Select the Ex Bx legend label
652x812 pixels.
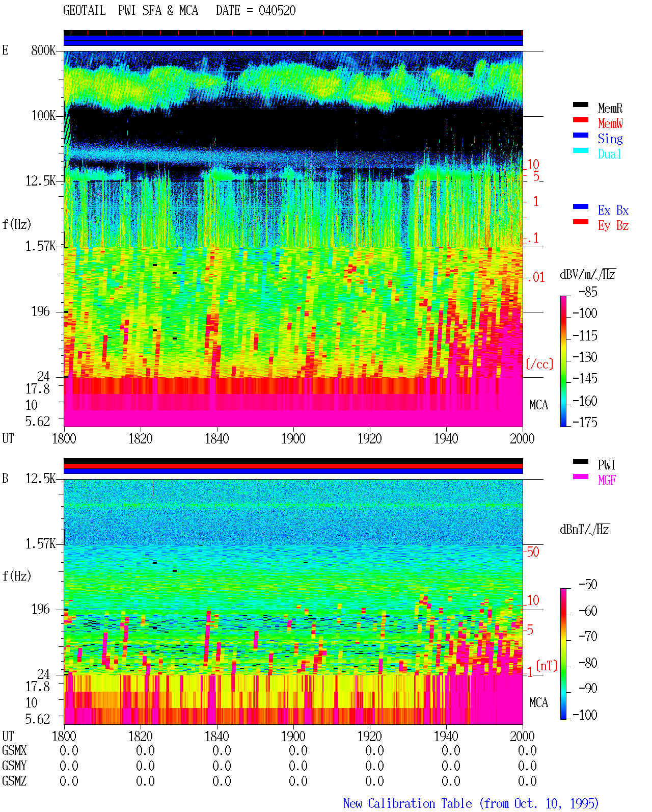tap(613, 210)
